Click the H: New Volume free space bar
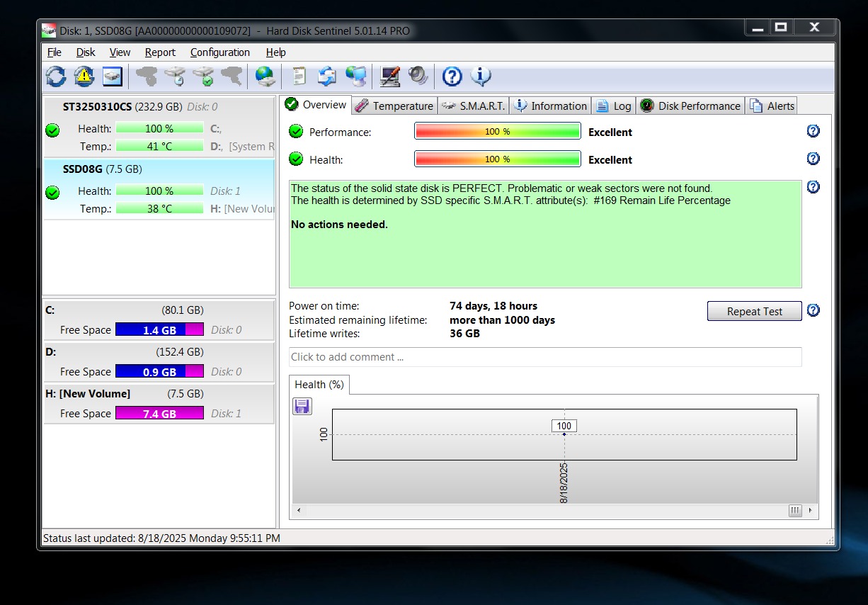This screenshot has height=605, width=868. click(159, 414)
